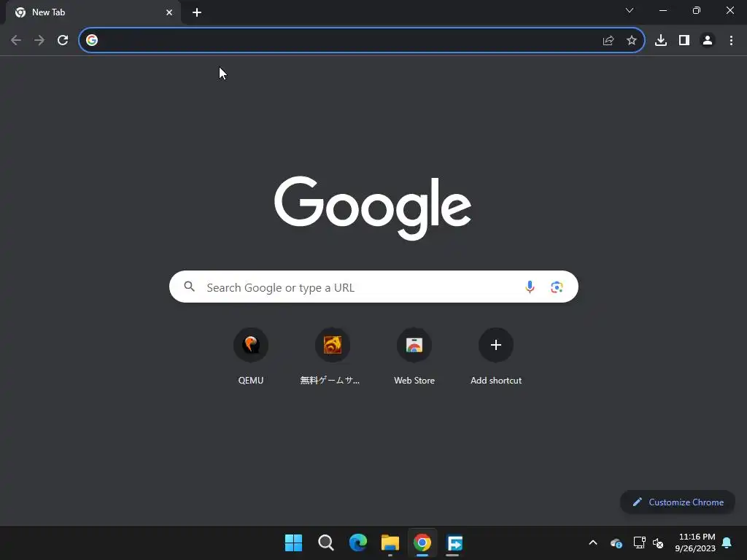Click the browser back arrow
The image size is (747, 560).
point(16,41)
